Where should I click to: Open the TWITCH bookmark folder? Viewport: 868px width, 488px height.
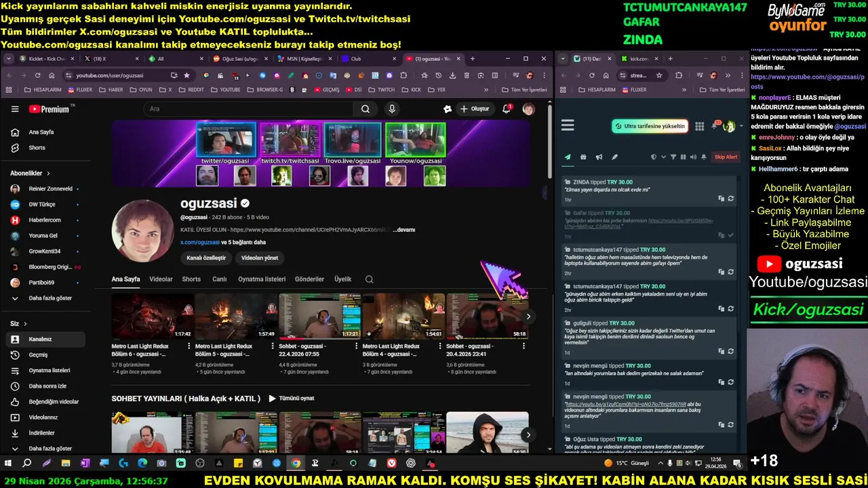tap(381, 89)
